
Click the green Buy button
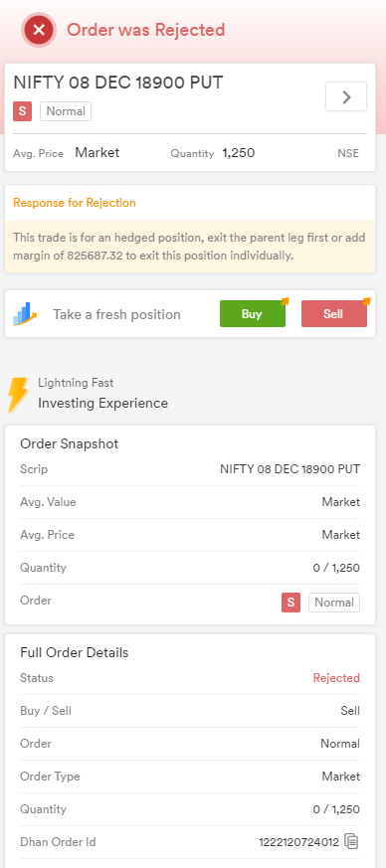253,314
